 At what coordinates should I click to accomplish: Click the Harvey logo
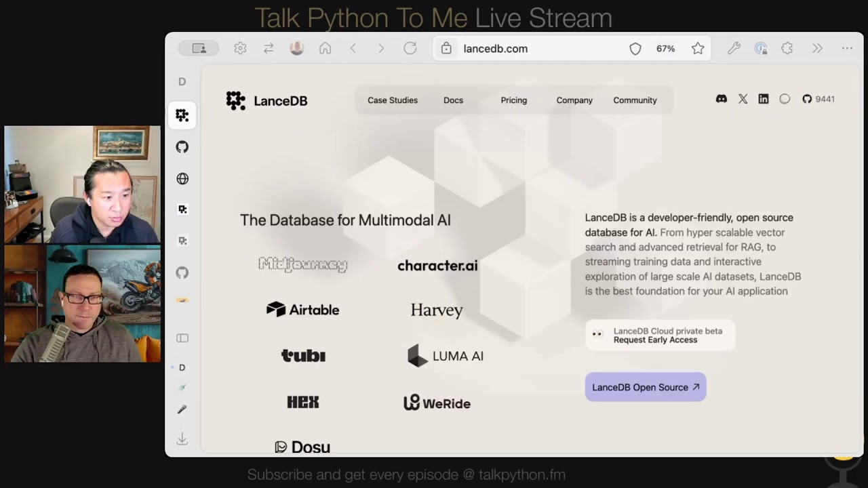(x=437, y=310)
